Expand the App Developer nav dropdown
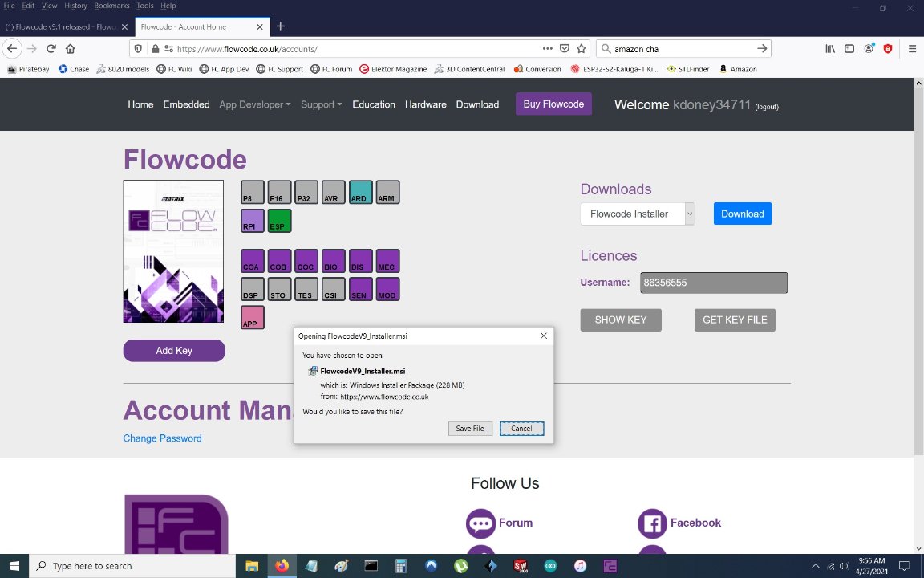Screen dimensions: 924x578 click(254, 104)
